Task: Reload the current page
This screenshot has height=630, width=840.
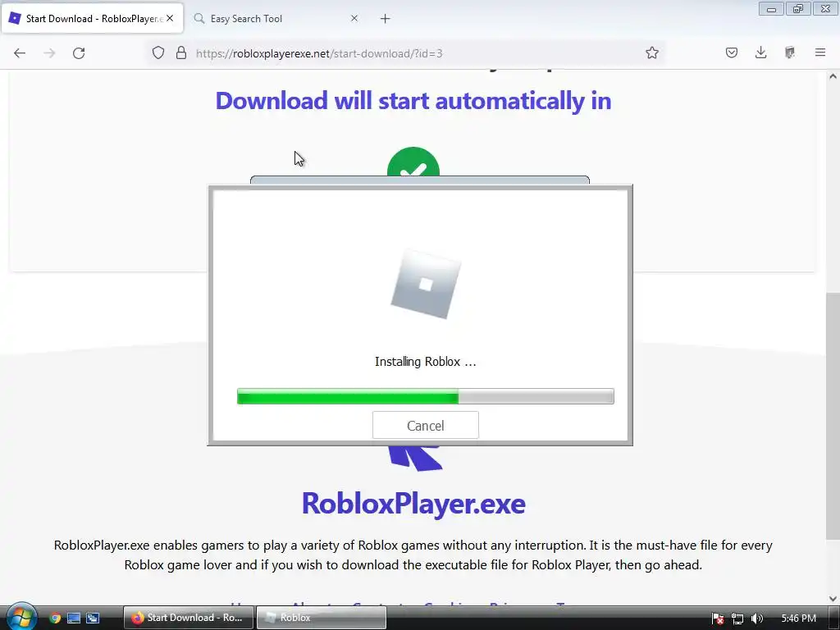Action: [x=79, y=53]
